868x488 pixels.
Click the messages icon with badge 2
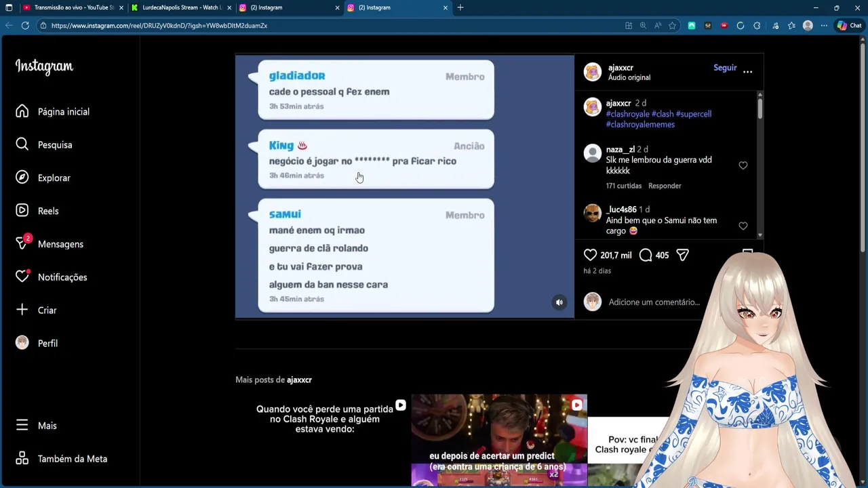pyautogui.click(x=22, y=243)
